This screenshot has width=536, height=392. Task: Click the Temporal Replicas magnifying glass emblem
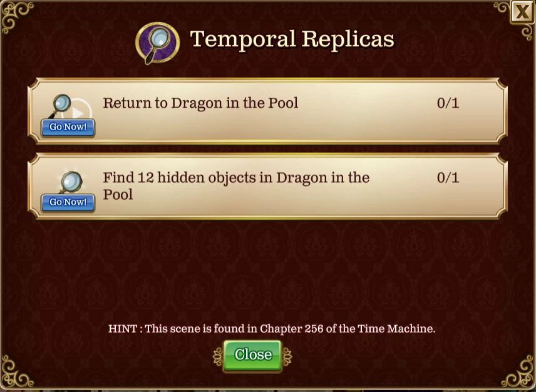(158, 43)
